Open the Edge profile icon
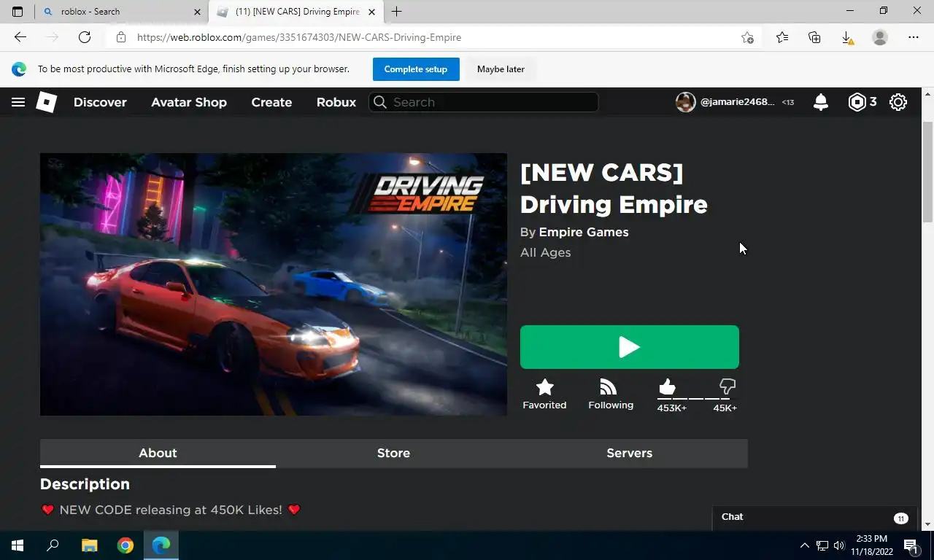934x560 pixels. pos(880,37)
